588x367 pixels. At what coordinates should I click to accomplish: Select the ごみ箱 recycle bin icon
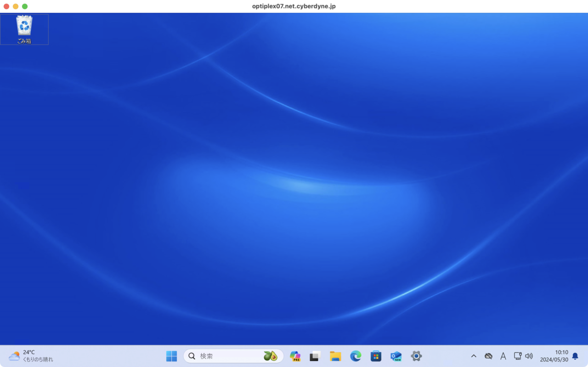(24, 29)
